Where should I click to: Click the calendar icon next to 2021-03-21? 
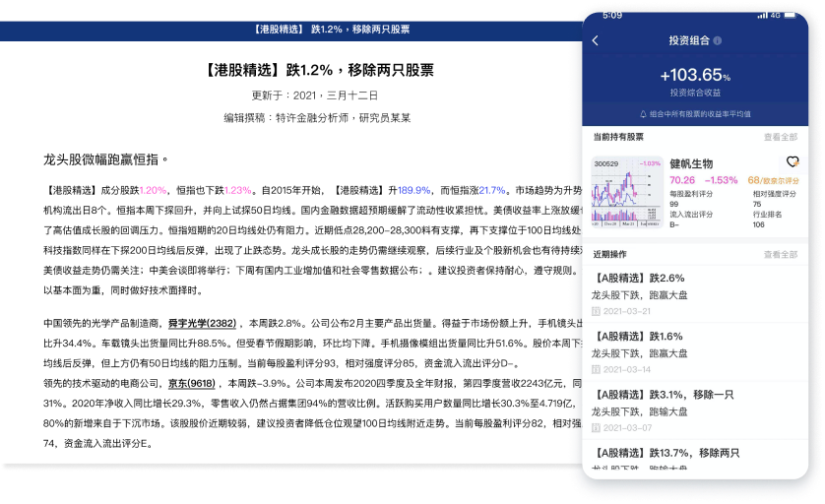[x=595, y=312]
